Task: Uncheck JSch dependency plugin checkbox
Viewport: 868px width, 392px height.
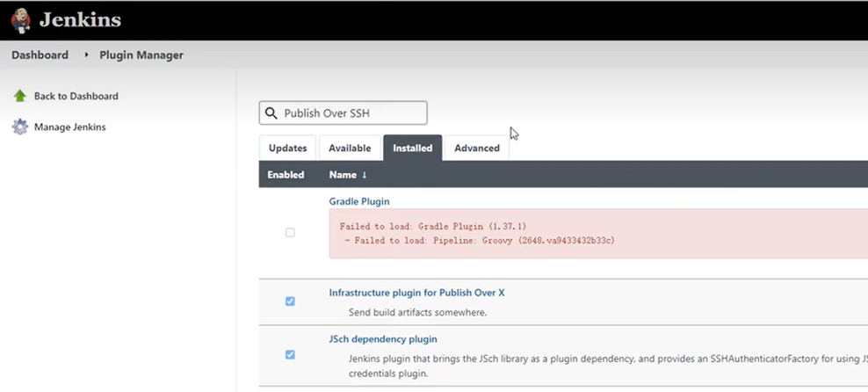Action: [x=290, y=354]
